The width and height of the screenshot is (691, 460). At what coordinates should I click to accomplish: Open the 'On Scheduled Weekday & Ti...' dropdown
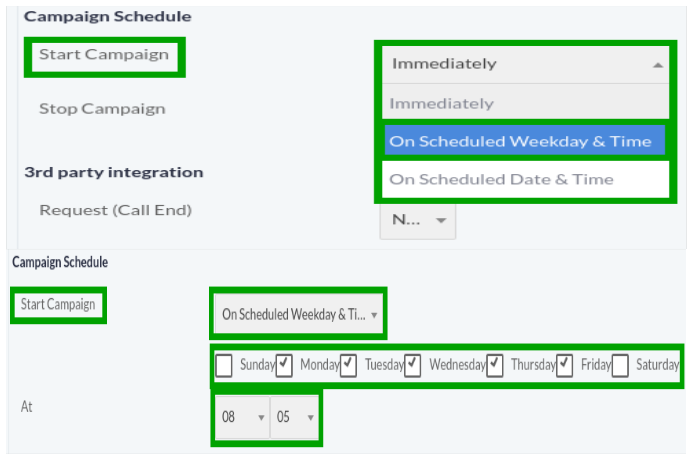pyautogui.click(x=299, y=314)
